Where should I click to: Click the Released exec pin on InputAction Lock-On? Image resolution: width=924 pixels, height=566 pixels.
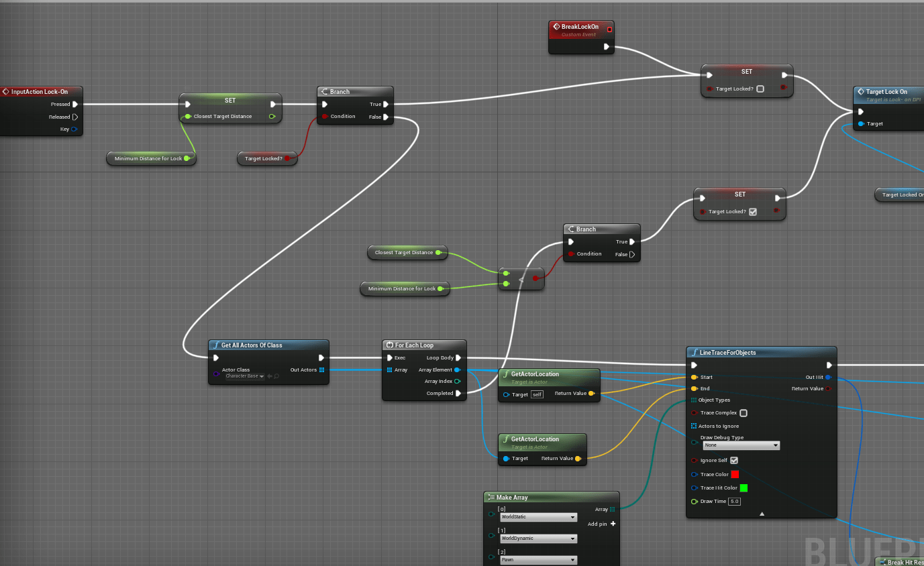point(75,117)
